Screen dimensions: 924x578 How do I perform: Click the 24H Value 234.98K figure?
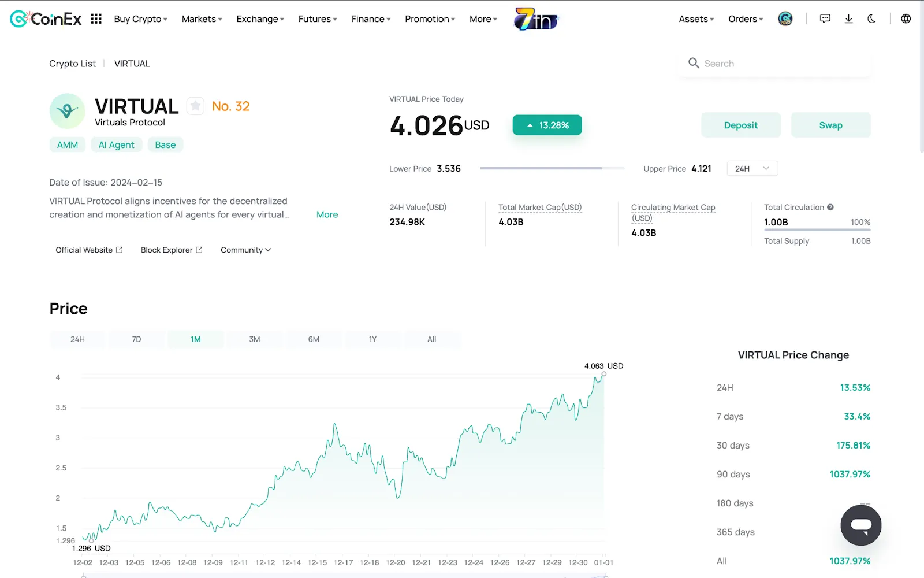[407, 221]
